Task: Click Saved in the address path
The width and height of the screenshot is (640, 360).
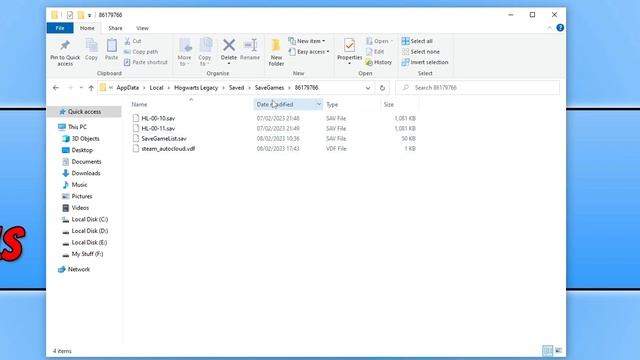Action: click(236, 88)
